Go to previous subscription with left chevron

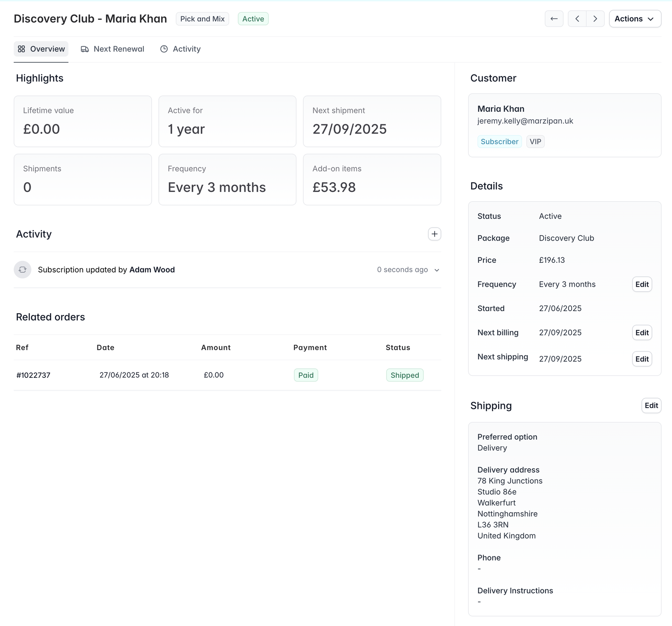tap(577, 19)
